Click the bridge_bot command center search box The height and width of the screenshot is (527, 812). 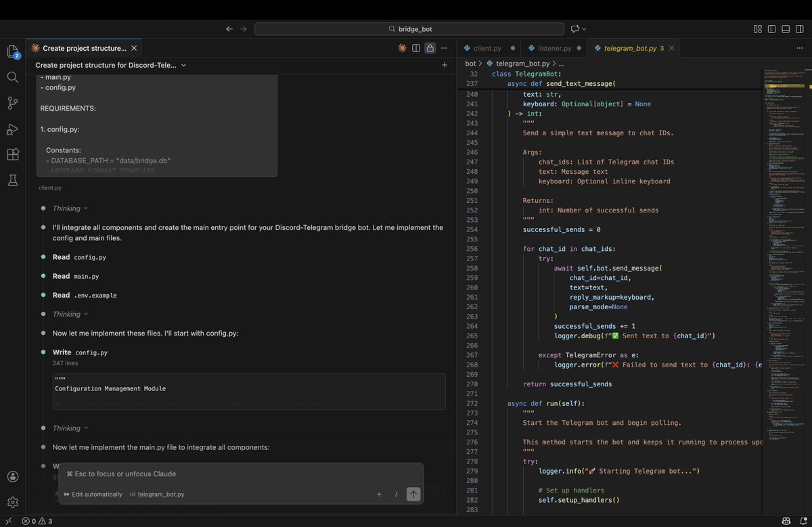[409, 29]
